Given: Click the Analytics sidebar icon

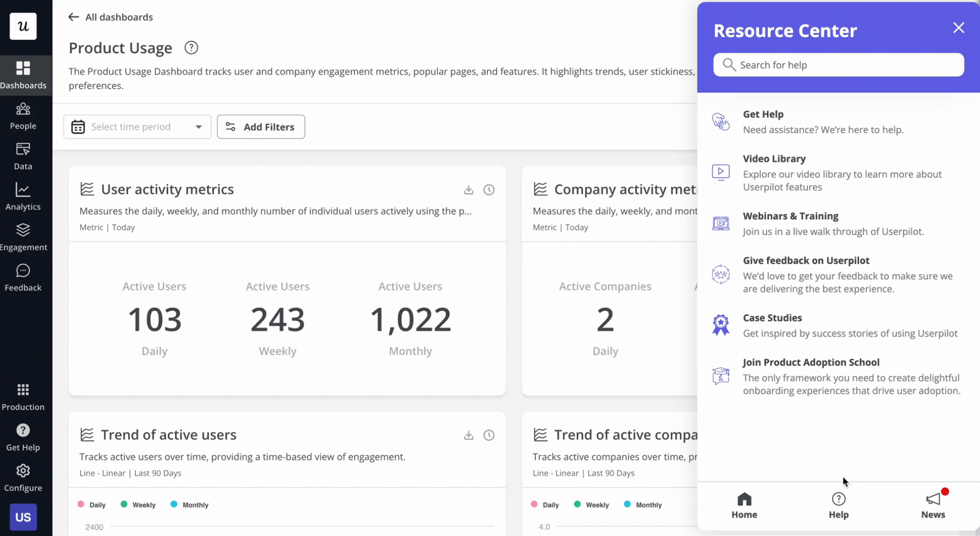Looking at the screenshot, I should point(23,196).
